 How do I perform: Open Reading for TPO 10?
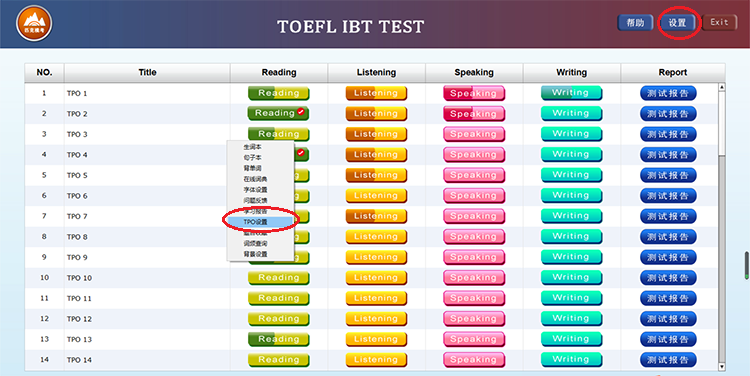[x=278, y=278]
